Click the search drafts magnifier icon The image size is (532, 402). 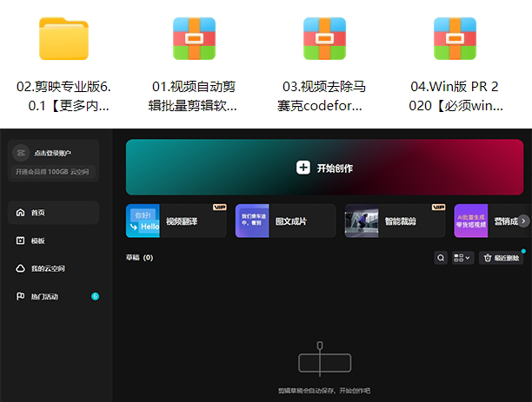coord(441,258)
